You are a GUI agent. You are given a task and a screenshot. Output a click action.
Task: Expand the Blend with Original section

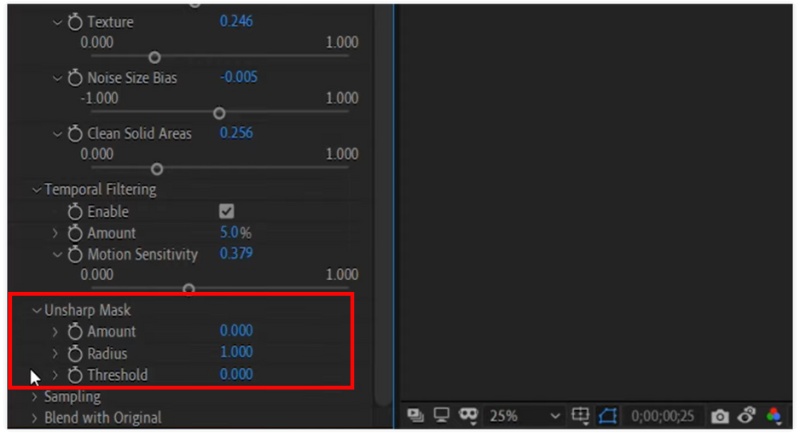click(36, 418)
